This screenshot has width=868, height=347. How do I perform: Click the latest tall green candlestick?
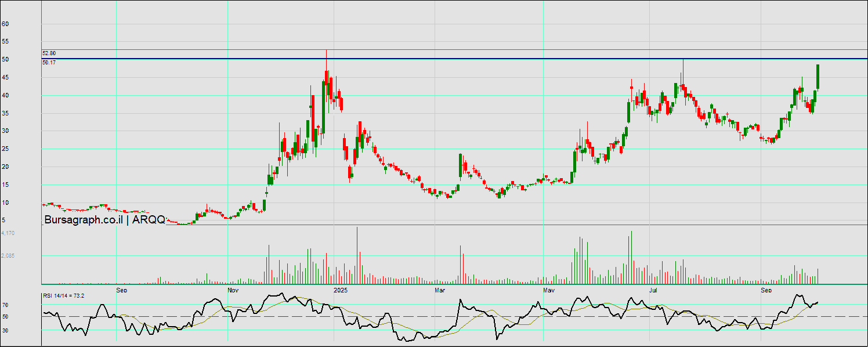pos(818,77)
